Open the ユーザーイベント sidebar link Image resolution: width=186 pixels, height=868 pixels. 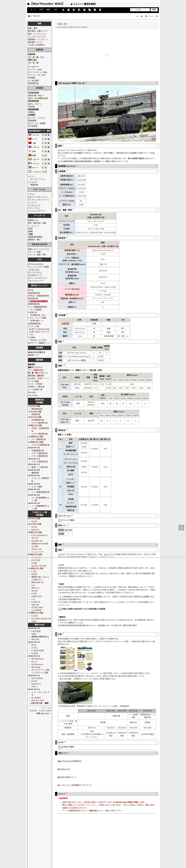click(x=38, y=179)
